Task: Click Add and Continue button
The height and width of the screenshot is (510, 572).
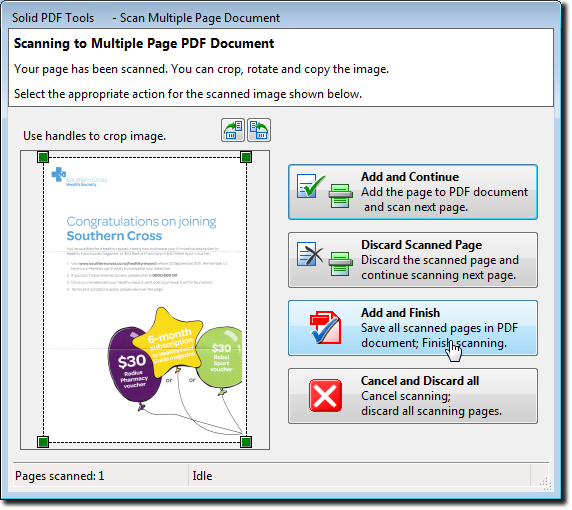Action: click(413, 192)
